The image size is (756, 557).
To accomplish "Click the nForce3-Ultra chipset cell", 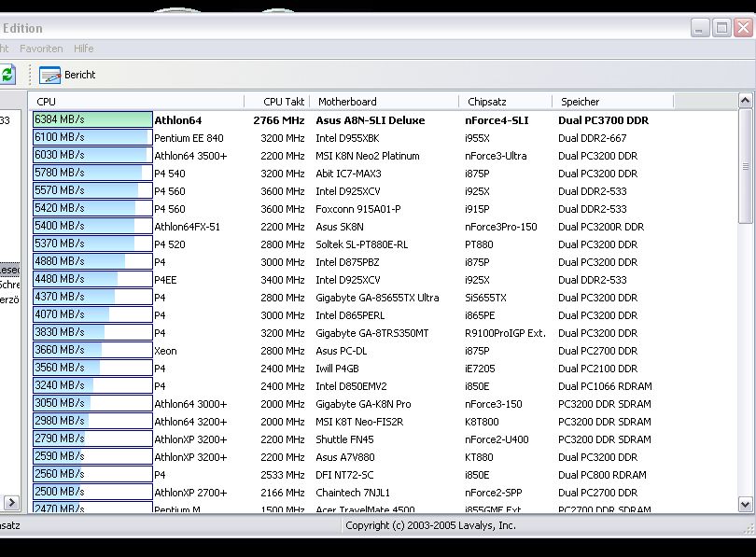I will (496, 156).
